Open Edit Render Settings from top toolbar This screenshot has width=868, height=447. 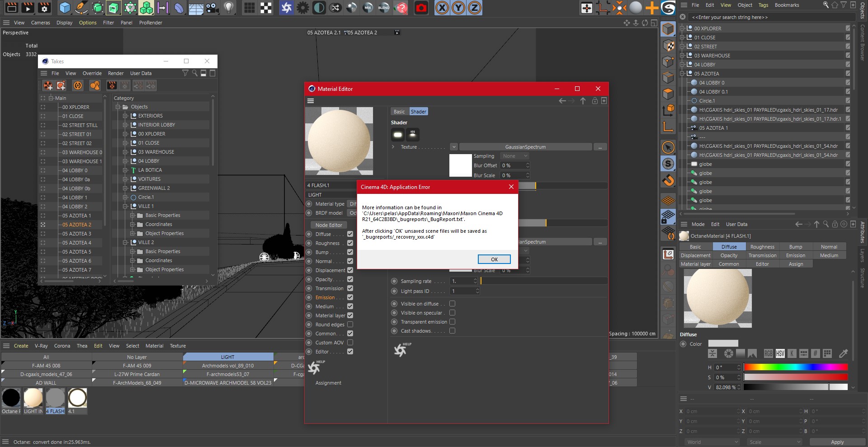coord(44,8)
